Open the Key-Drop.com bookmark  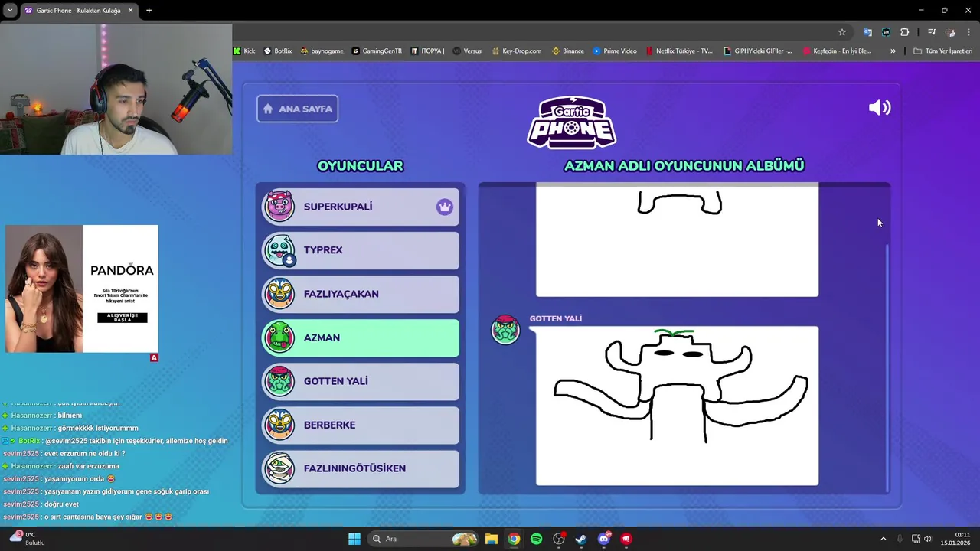[x=516, y=51]
